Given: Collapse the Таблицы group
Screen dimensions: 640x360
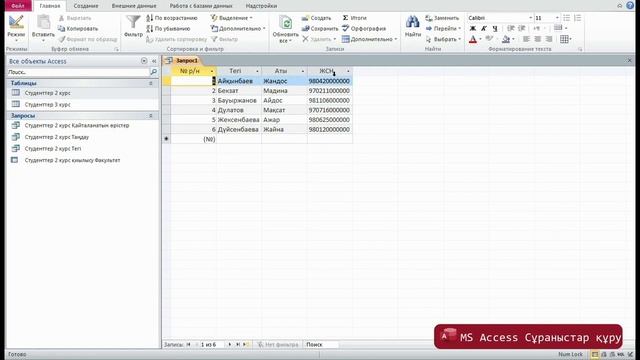Looking at the screenshot, I should [x=151, y=83].
